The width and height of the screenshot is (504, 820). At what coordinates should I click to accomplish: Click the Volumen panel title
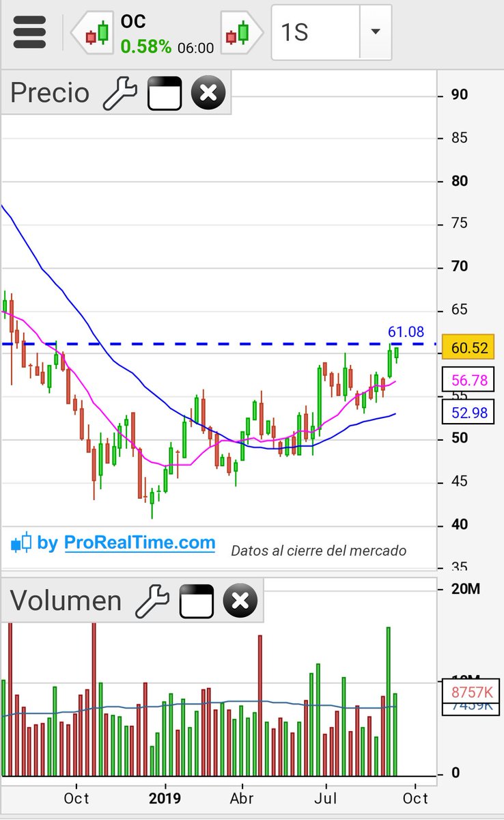[x=66, y=601]
